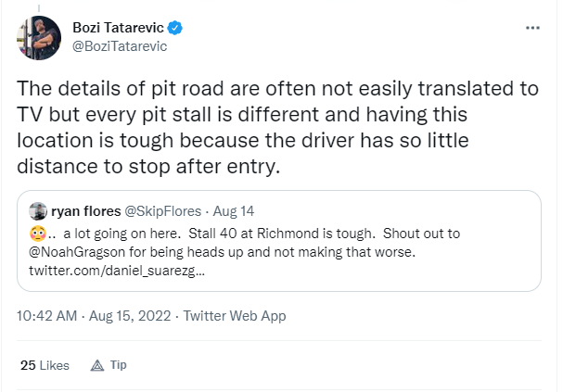Open the Aug 14 quoted tweet date
The height and width of the screenshot is (392, 563).
pyautogui.click(x=234, y=211)
